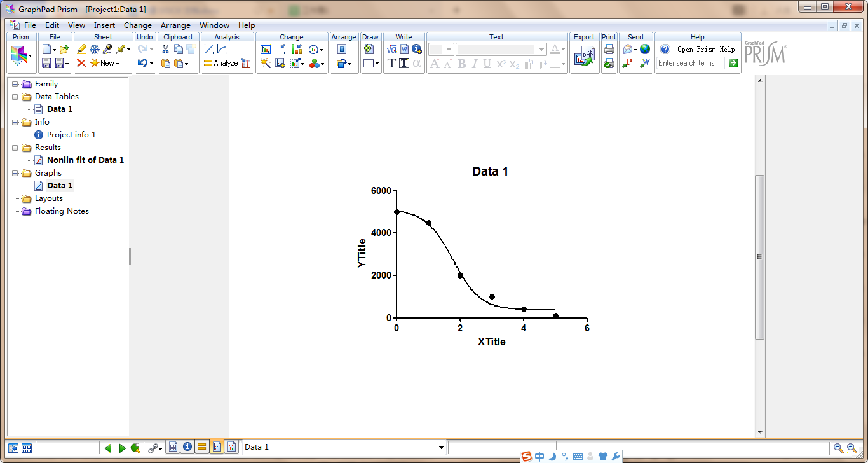Viewport: 868px width, 463px height.
Task: Select Floating Notes in navigator
Action: coord(62,211)
